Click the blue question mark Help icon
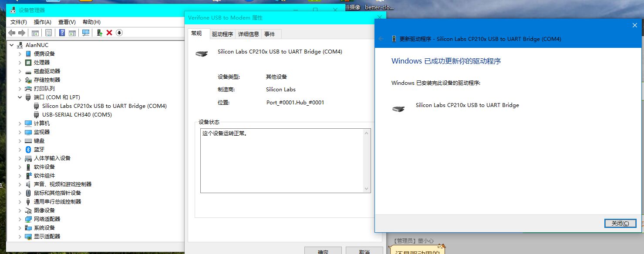 (x=62, y=33)
